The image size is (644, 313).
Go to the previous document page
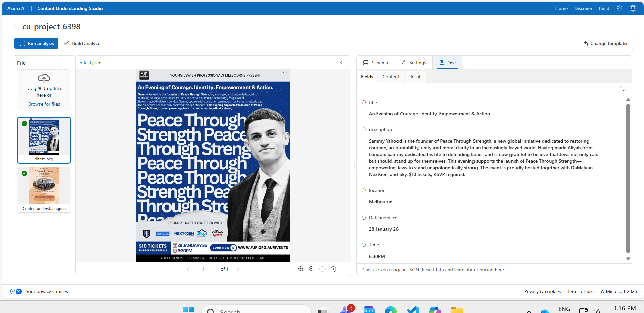[x=188, y=269]
